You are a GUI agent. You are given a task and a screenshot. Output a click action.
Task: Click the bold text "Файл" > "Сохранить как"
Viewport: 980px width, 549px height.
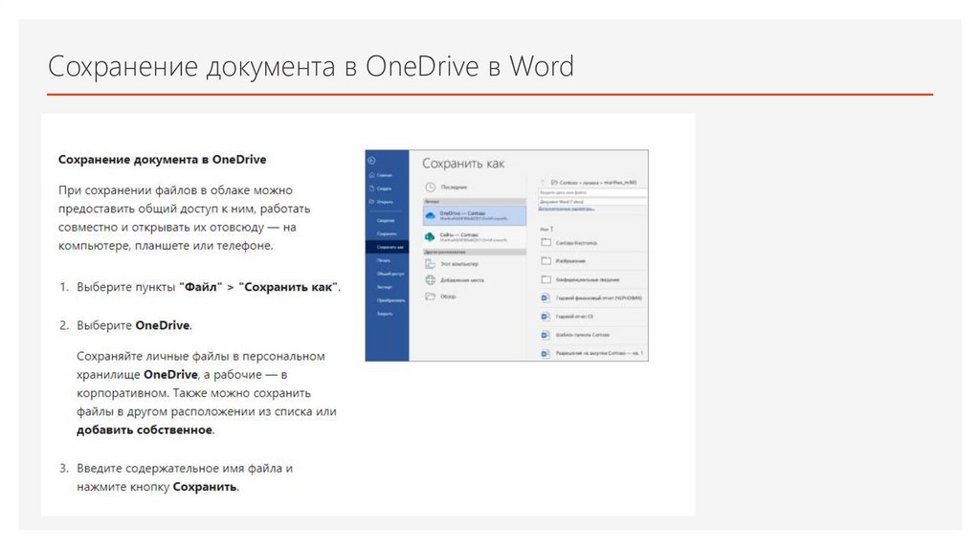tap(258, 287)
